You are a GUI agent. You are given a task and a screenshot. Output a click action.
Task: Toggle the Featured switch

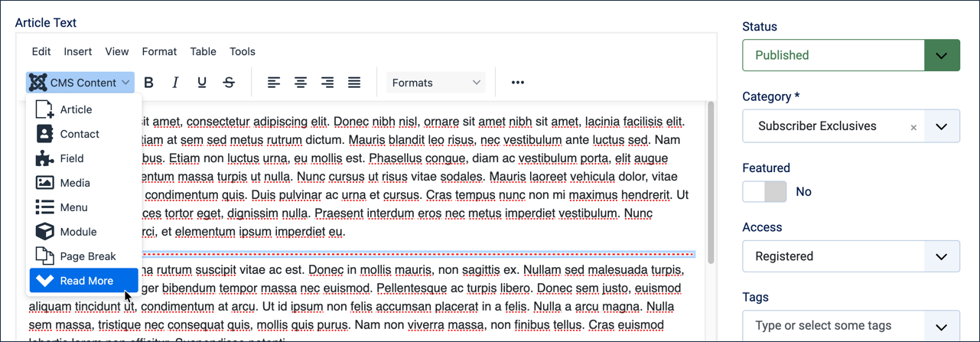(765, 192)
